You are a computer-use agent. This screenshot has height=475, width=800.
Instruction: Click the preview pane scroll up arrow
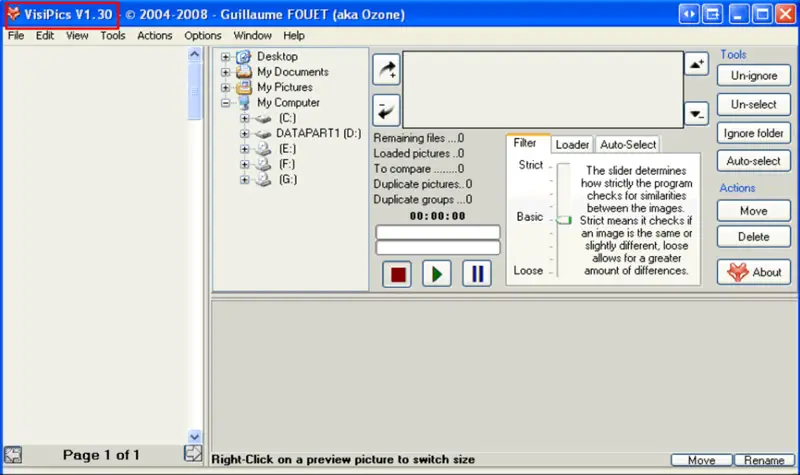194,54
